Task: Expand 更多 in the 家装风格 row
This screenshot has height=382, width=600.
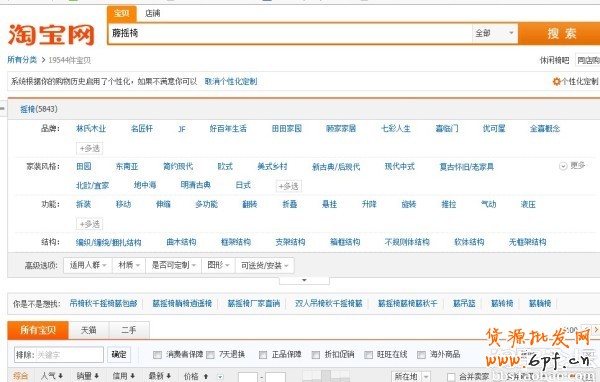Action: click(572, 166)
